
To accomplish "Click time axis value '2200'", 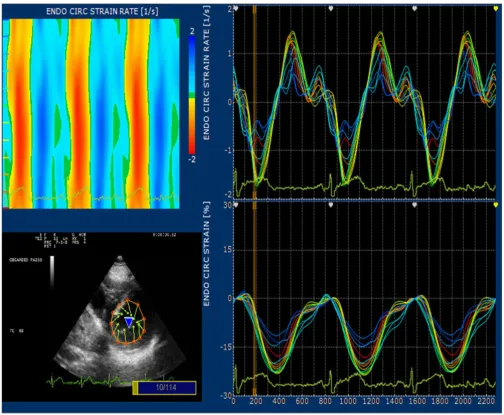I will (x=485, y=401).
